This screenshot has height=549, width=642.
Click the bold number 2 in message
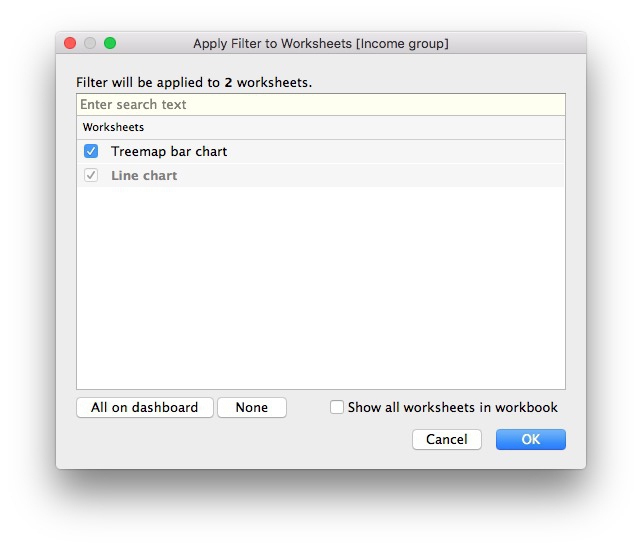(228, 83)
